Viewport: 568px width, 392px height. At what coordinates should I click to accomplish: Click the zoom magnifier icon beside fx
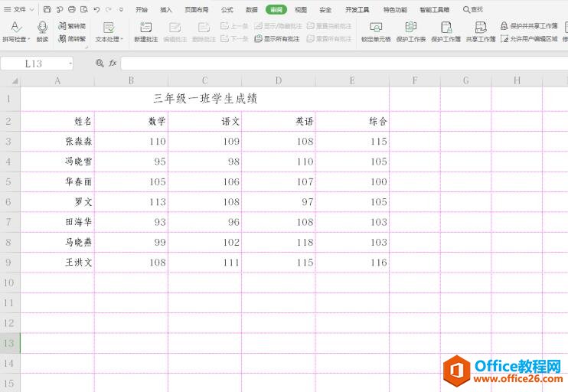pyautogui.click(x=100, y=63)
